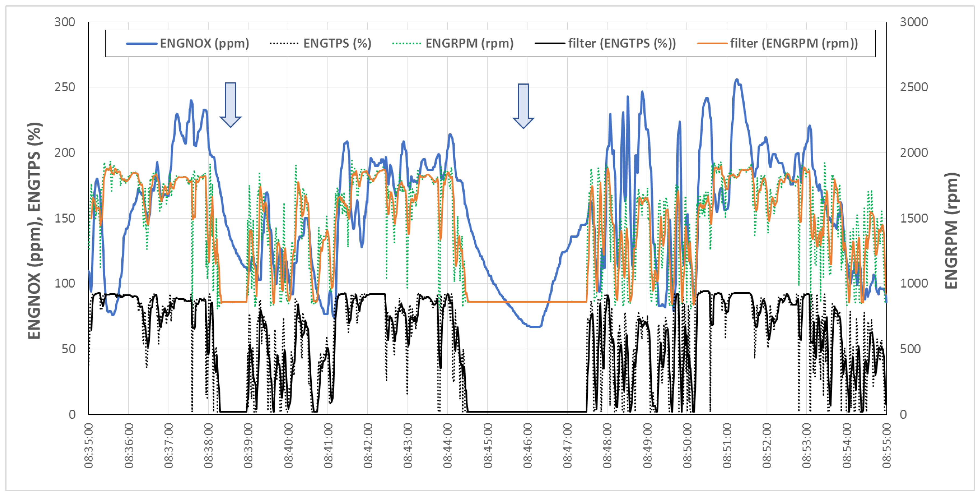Click the 1500 label on right axis

coord(914,218)
